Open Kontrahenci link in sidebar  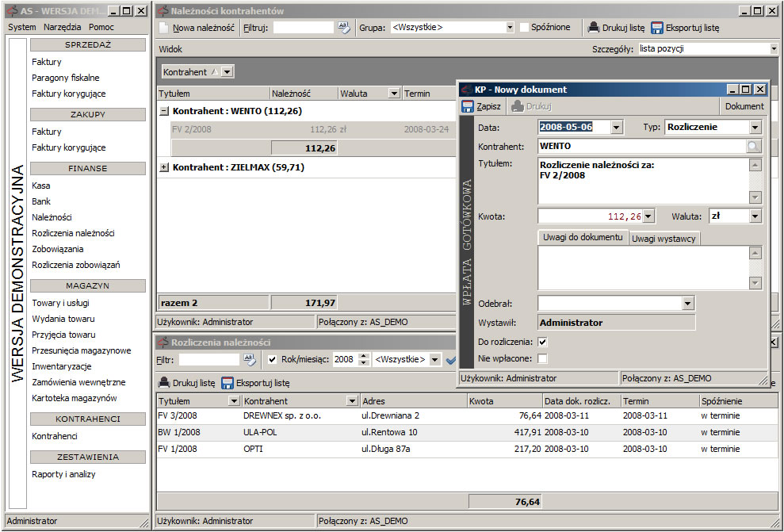click(x=55, y=436)
